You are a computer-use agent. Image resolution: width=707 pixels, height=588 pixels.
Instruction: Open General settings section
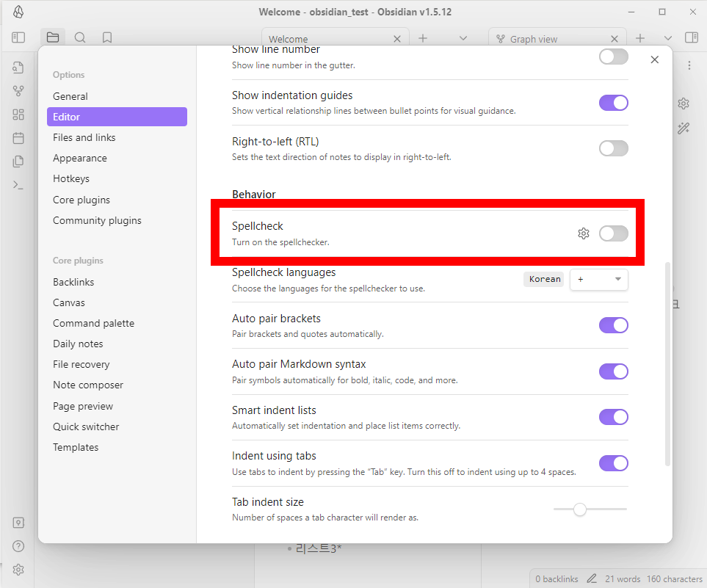coord(117,96)
